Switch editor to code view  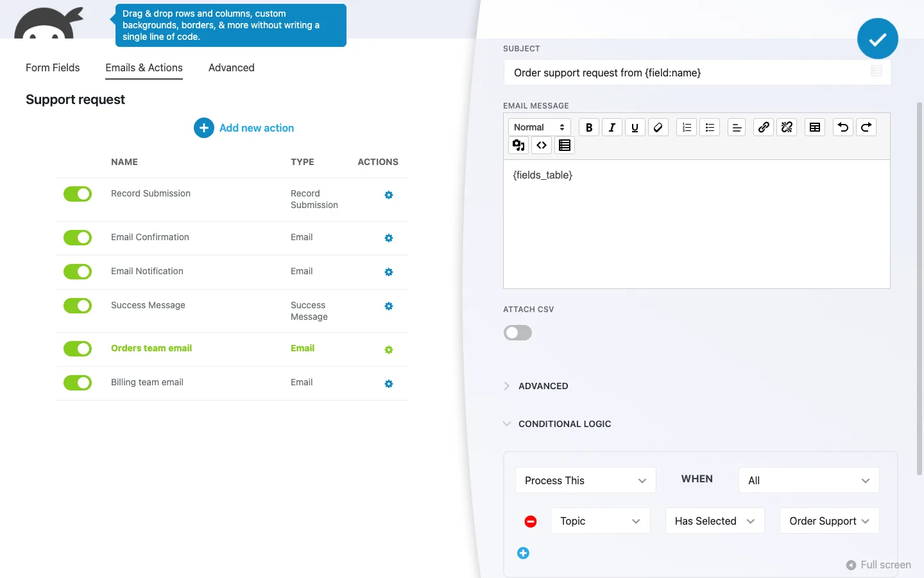pyautogui.click(x=542, y=145)
